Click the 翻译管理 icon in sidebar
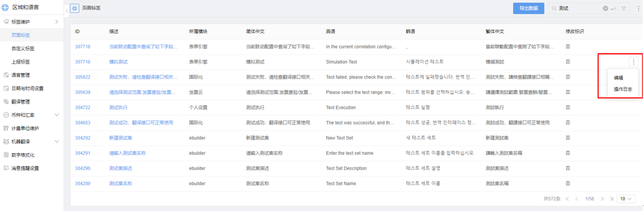 [x=6, y=101]
